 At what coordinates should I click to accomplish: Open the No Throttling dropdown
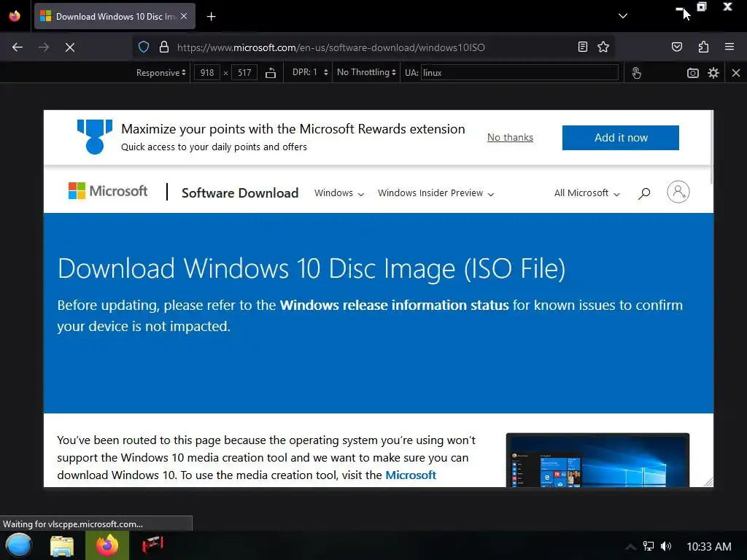click(x=366, y=72)
